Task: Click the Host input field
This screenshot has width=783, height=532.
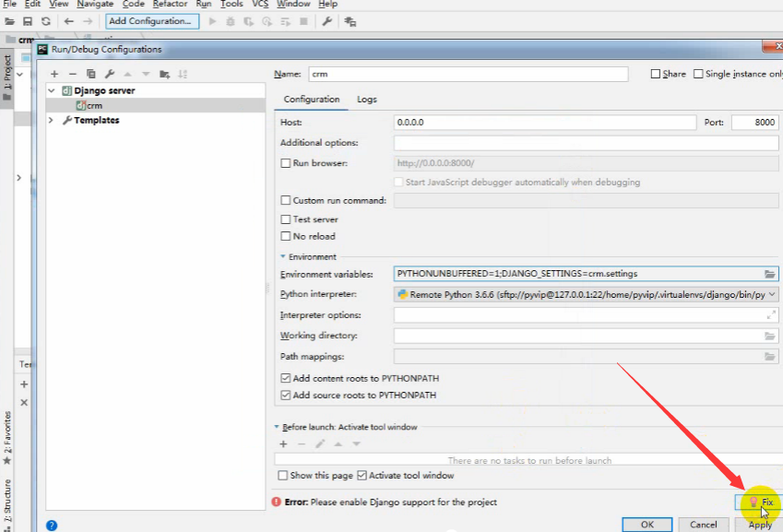Action: coord(545,123)
